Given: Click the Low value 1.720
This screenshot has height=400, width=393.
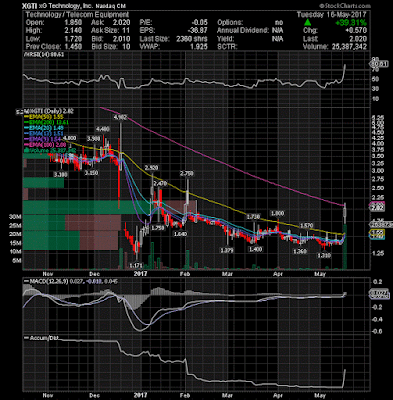Looking at the screenshot, I should [x=73, y=39].
